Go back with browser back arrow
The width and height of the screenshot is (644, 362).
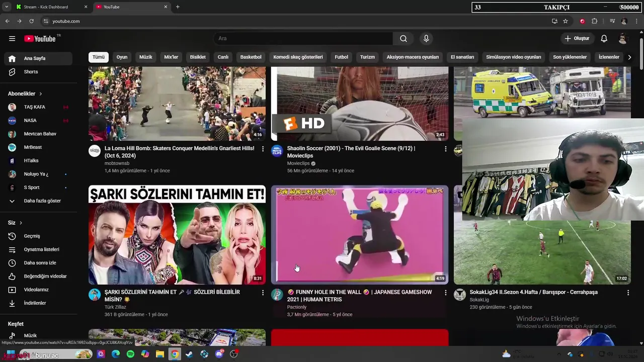click(x=7, y=21)
